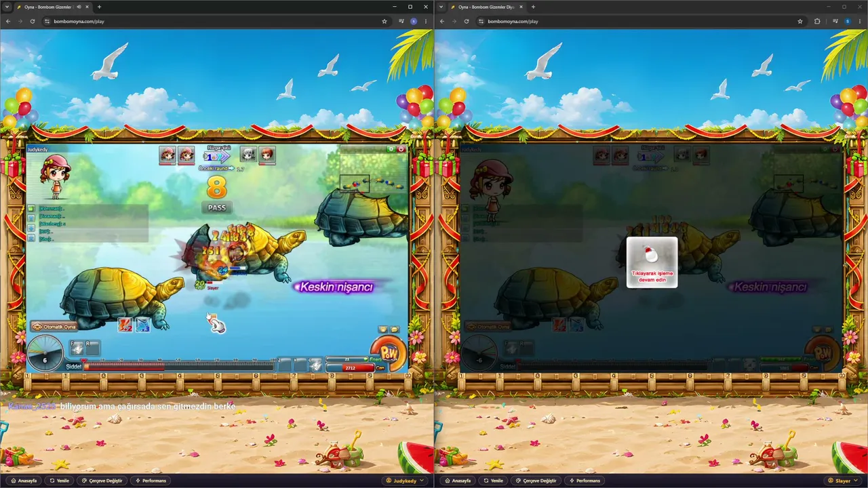Open Çerçeve Değiştir in right bottom bar
This screenshot has height=488, width=868.
coord(536,481)
